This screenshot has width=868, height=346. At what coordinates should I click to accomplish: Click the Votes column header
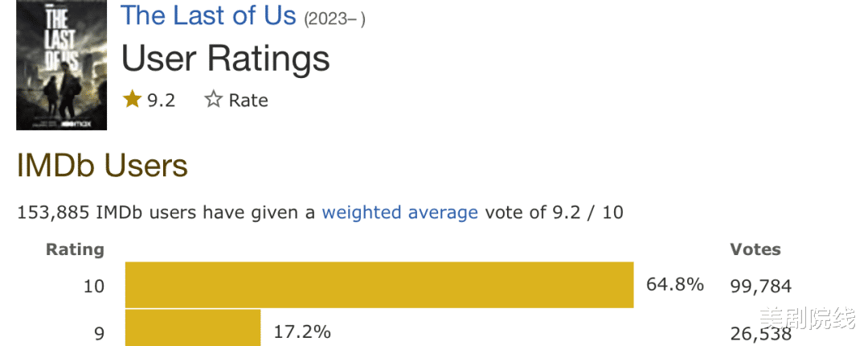pyautogui.click(x=755, y=249)
